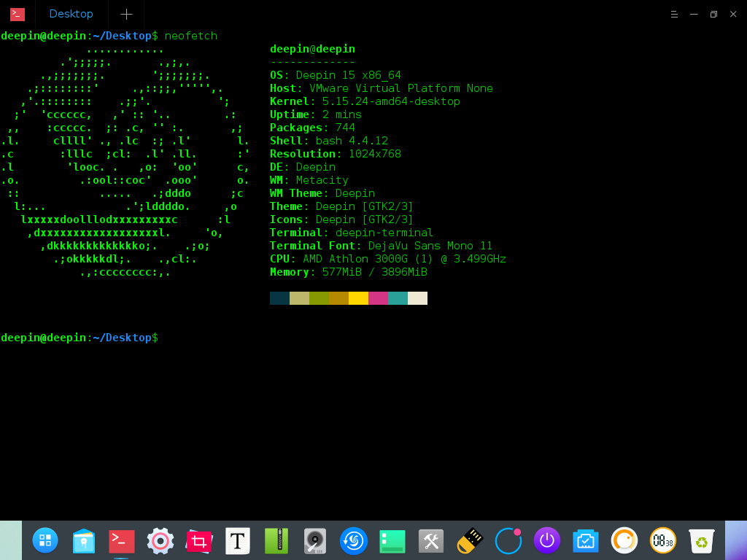Click the dock clock showing 08:38

coord(662,540)
